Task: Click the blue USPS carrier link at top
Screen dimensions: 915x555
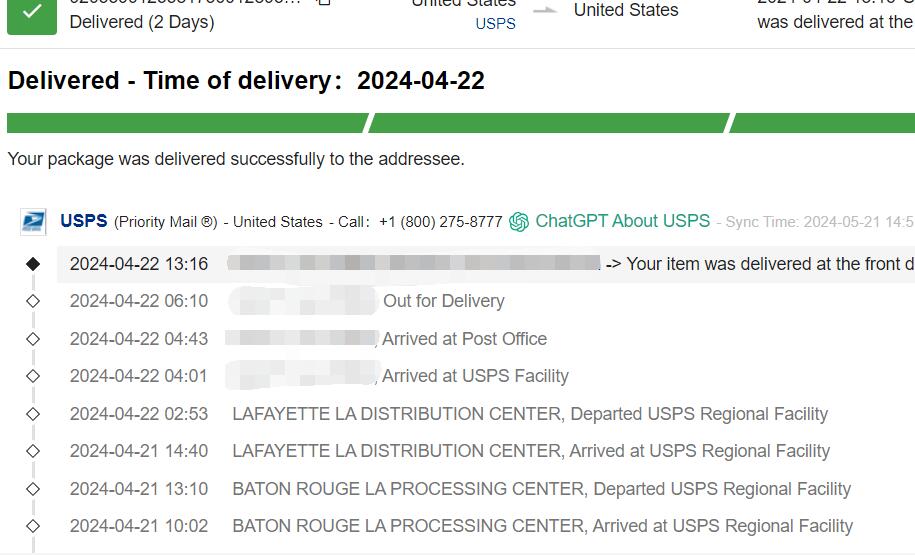Action: (495, 24)
